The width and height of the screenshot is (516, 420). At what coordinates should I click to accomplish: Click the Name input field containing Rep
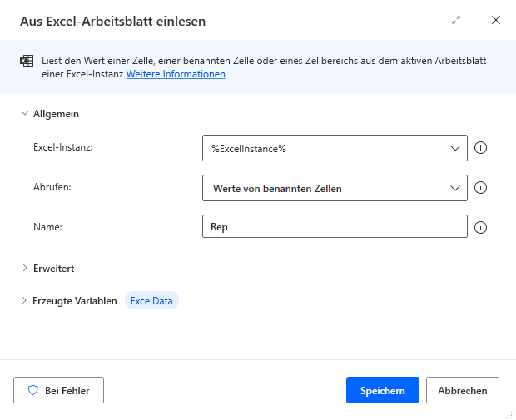pyautogui.click(x=335, y=226)
